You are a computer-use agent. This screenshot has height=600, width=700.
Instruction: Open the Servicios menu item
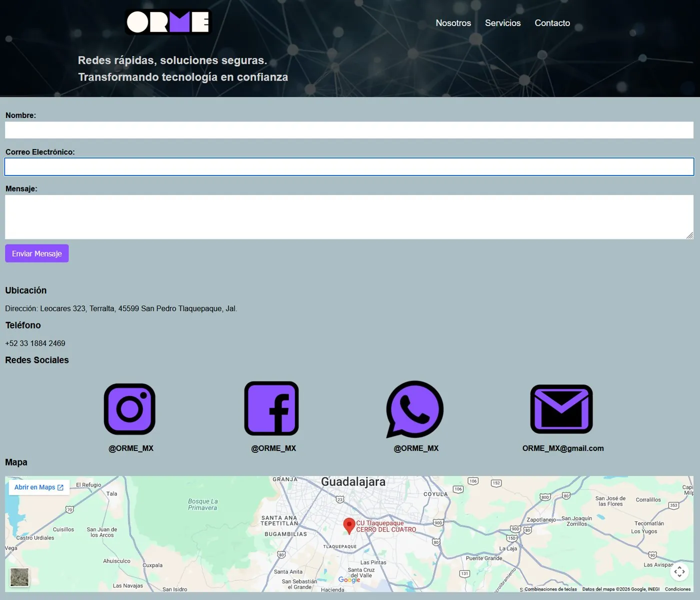(x=503, y=23)
